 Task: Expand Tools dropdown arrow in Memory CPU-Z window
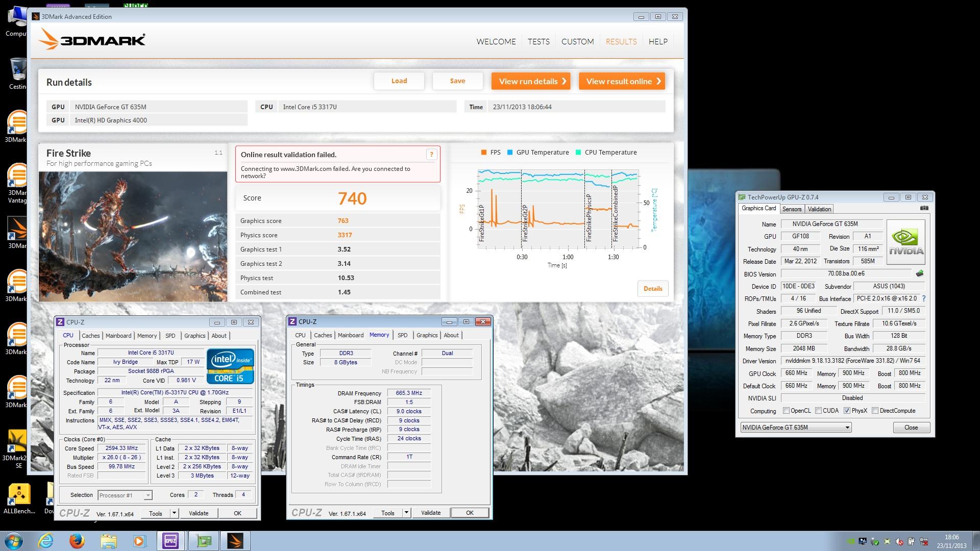point(406,513)
